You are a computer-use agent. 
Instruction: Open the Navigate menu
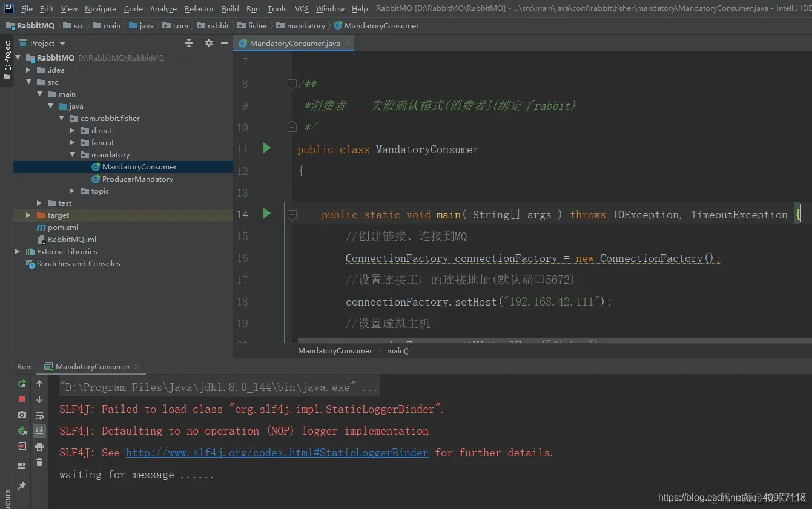[x=101, y=8]
